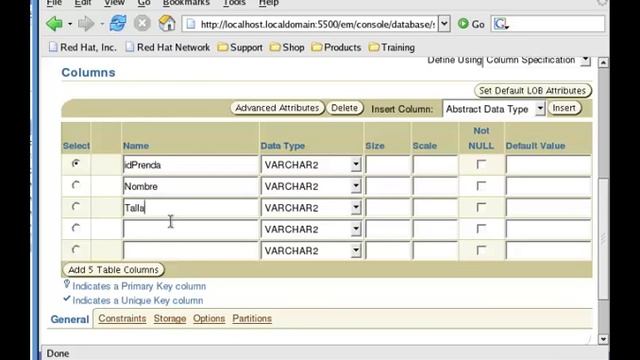The image size is (640, 360).
Task: Click Add 5 Table Columns button
Action: (x=113, y=270)
